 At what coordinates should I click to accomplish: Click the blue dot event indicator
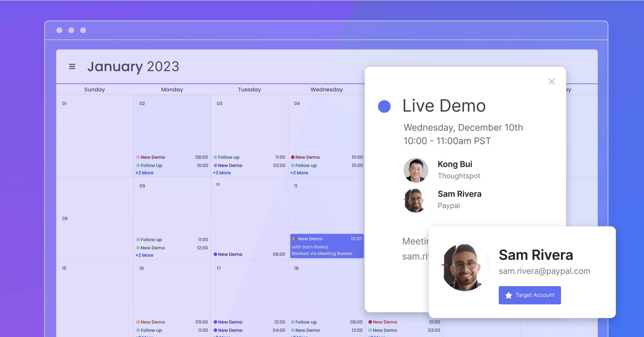tap(384, 106)
